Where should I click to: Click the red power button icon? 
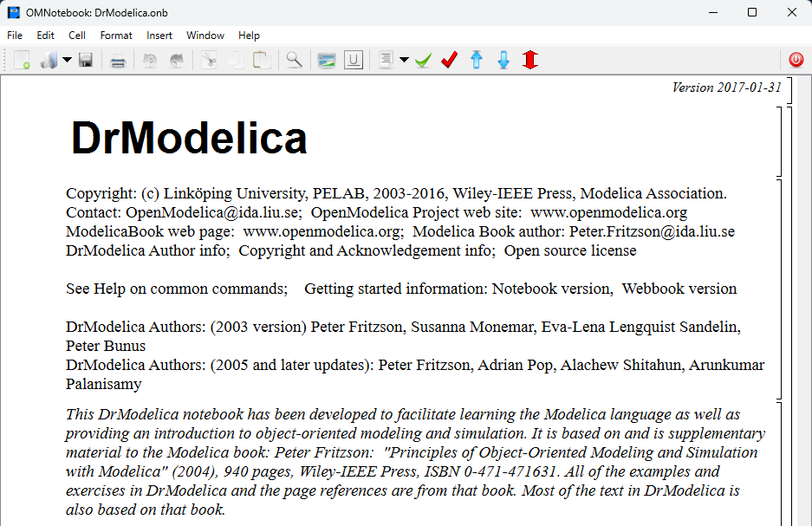(x=796, y=60)
